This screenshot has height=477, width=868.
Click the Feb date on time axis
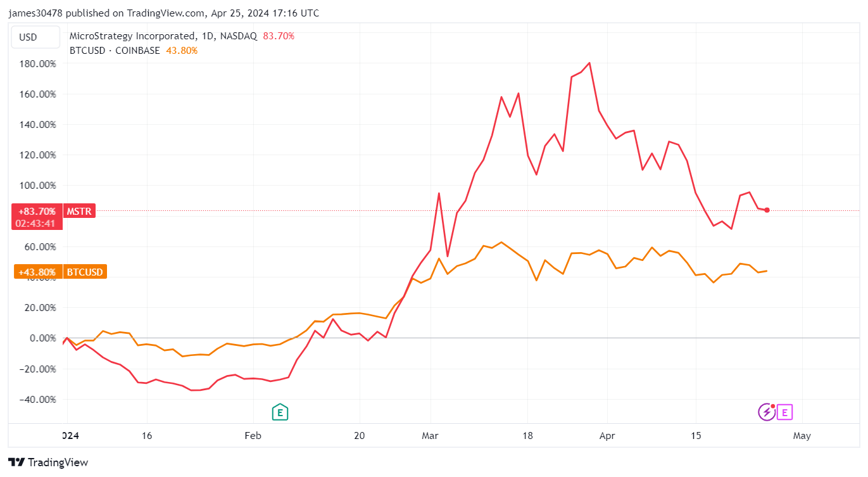point(253,436)
